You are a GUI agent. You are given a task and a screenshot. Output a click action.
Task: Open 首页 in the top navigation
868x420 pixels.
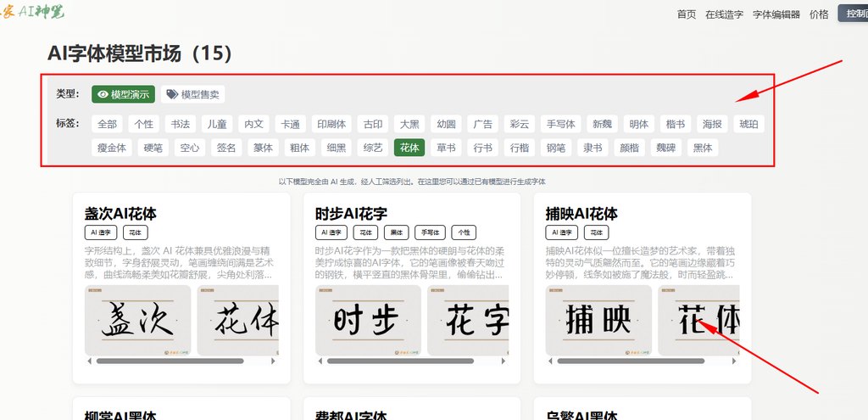pyautogui.click(x=687, y=14)
